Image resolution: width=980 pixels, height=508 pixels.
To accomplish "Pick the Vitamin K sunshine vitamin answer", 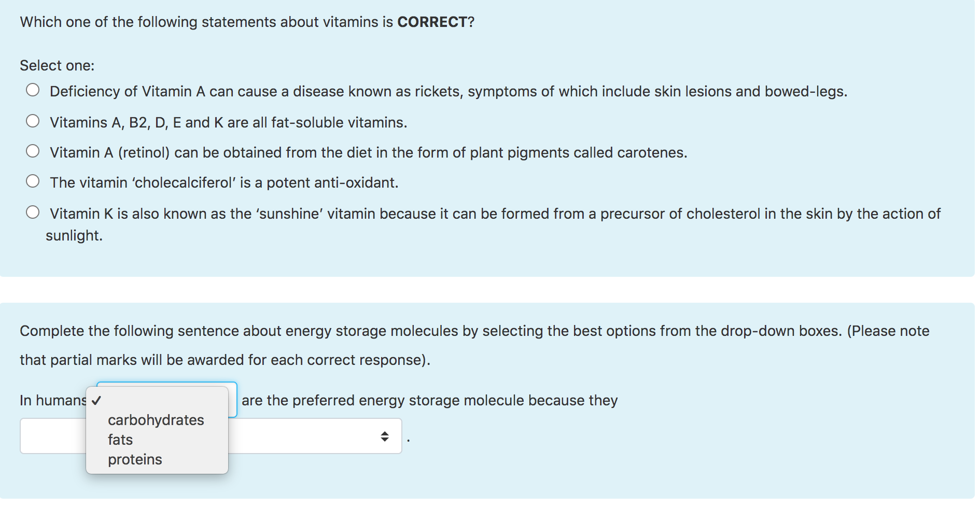I will pos(33,211).
